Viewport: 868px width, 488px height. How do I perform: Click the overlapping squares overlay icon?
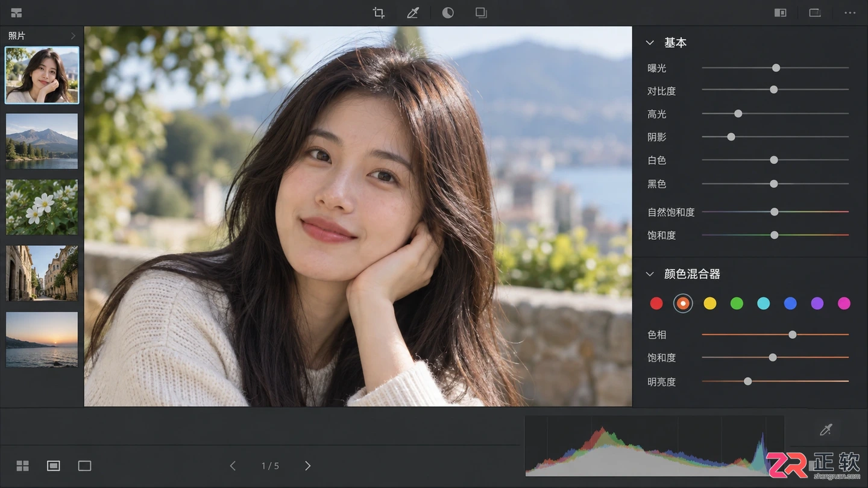click(x=481, y=13)
